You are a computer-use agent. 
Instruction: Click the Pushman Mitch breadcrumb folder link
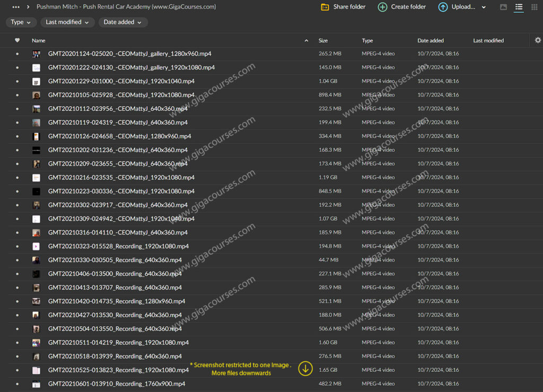coord(126,7)
